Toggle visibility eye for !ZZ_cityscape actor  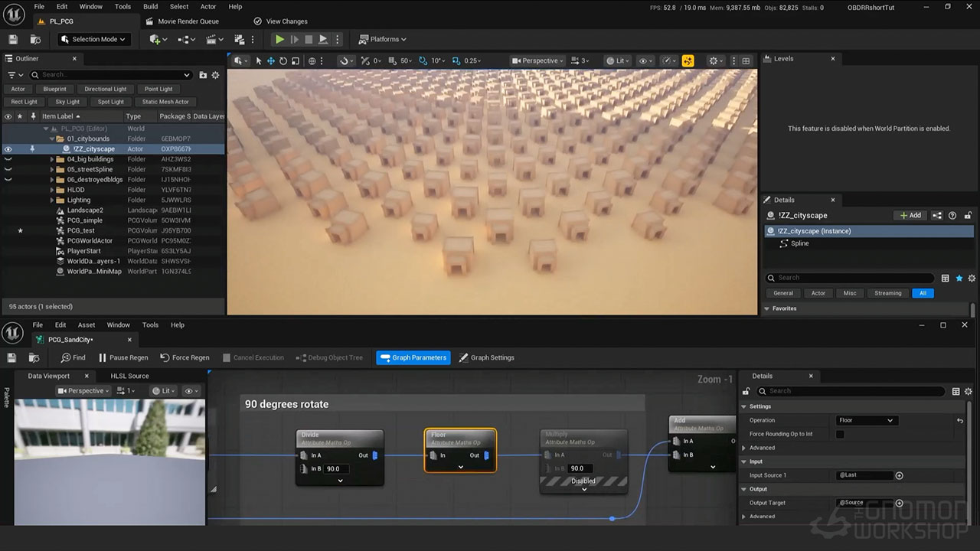(8, 149)
